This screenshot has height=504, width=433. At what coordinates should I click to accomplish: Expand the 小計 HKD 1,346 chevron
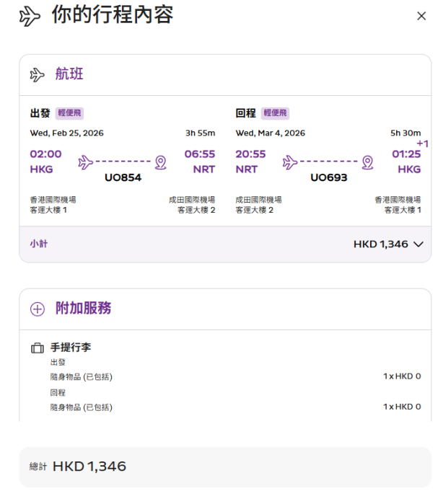418,244
